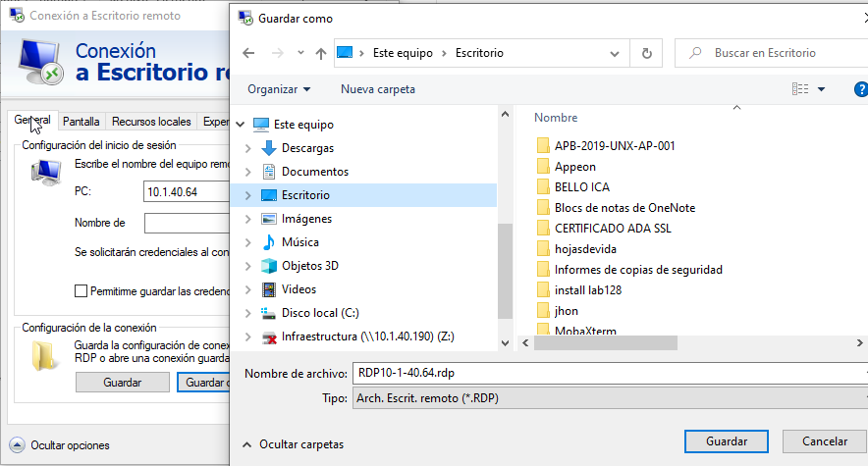Image resolution: width=868 pixels, height=466 pixels.
Task: Enable Permitirme guardar las credenciales checkbox
Action: coord(81,291)
